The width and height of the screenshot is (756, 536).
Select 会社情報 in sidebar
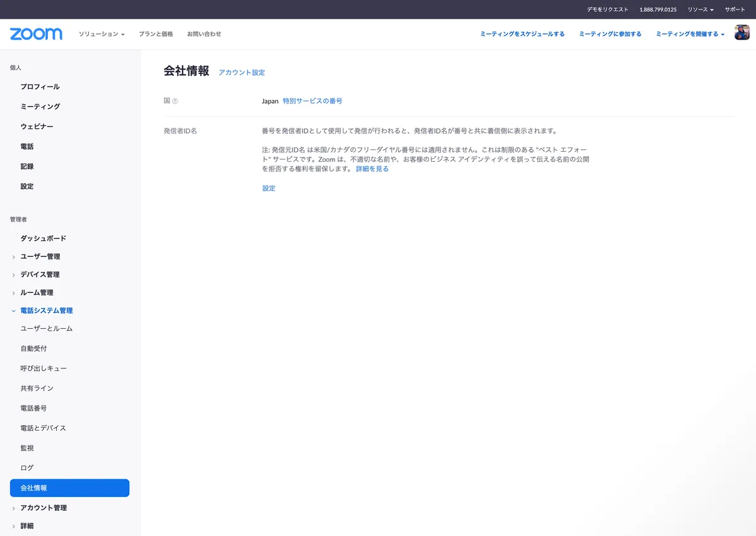click(69, 488)
